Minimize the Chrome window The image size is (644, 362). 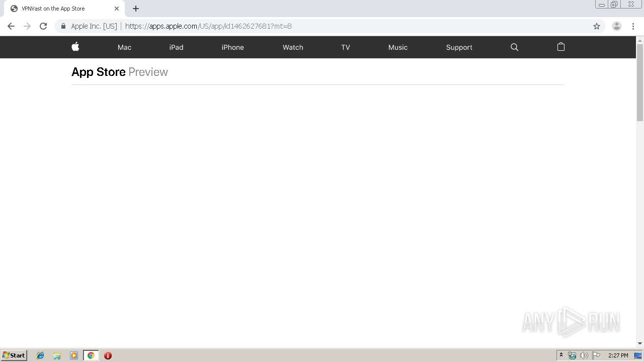(x=602, y=4)
